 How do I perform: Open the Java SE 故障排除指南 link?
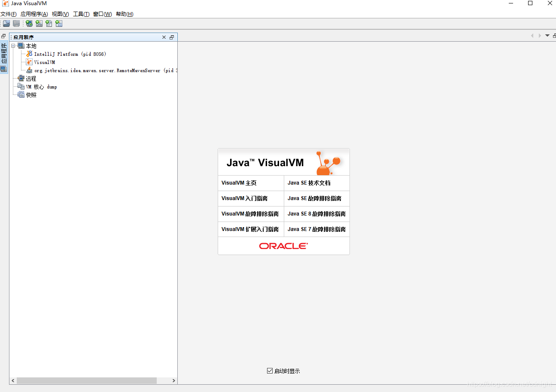click(315, 198)
